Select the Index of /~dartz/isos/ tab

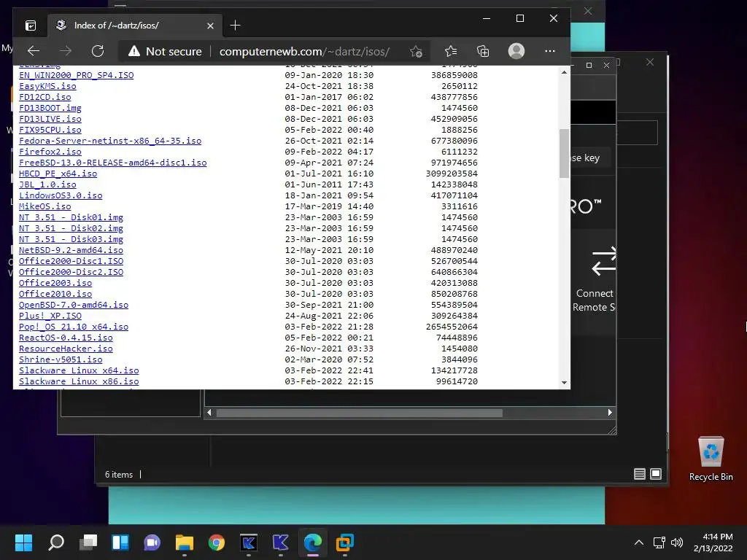click(x=134, y=26)
